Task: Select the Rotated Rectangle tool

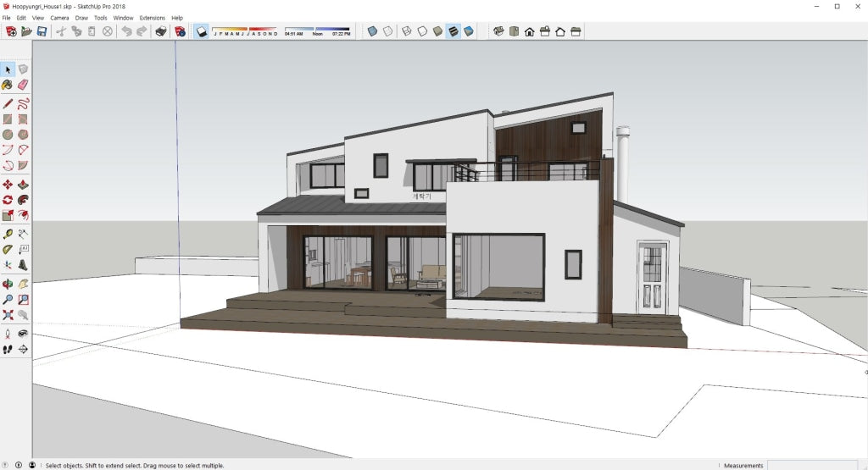Action: [23, 119]
